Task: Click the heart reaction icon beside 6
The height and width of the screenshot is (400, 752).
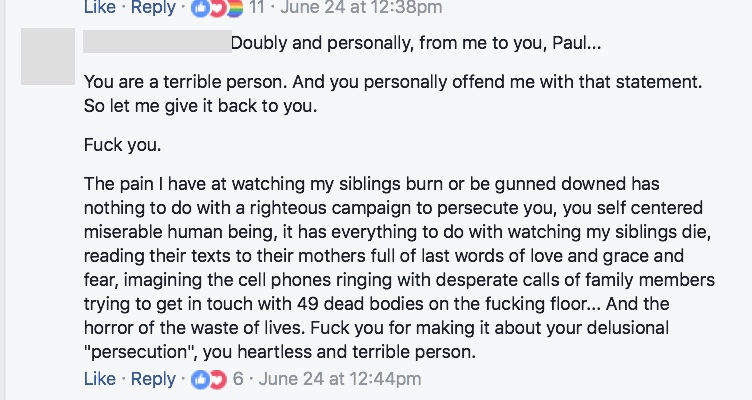Action: (216, 379)
